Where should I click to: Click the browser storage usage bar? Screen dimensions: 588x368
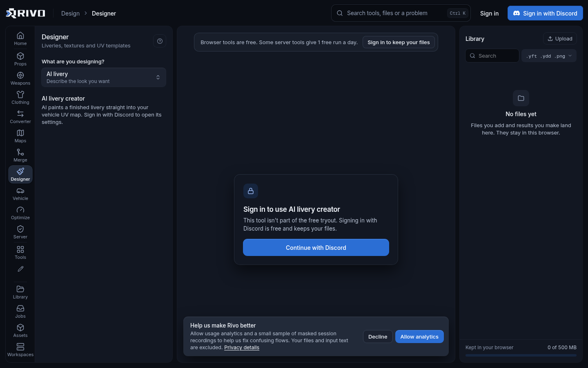click(521, 355)
